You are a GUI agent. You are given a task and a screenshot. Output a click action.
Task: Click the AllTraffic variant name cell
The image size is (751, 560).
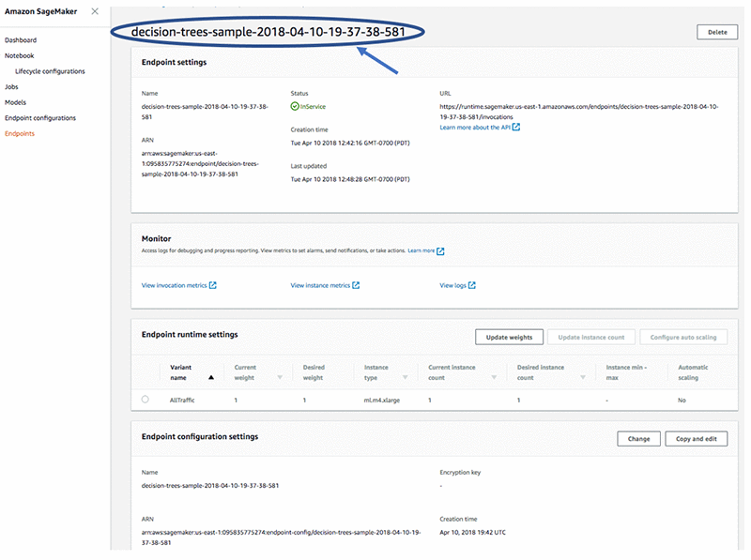pos(182,401)
